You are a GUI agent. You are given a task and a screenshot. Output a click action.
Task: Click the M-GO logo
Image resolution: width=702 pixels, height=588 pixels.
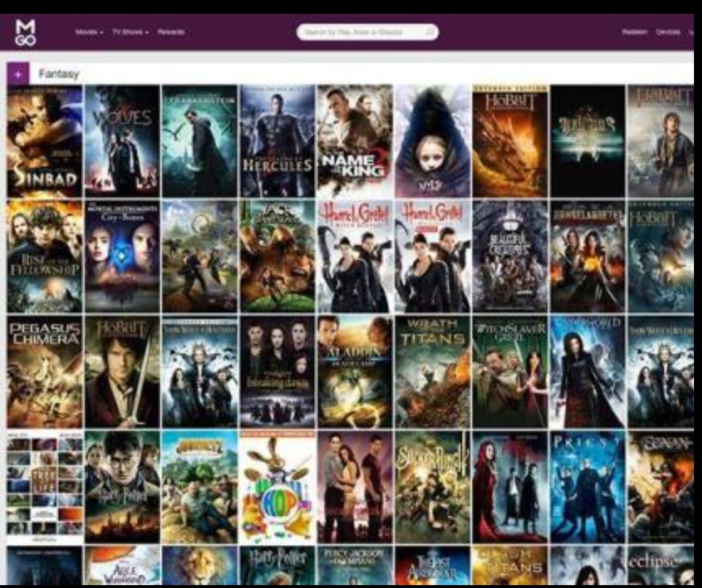[x=26, y=33]
